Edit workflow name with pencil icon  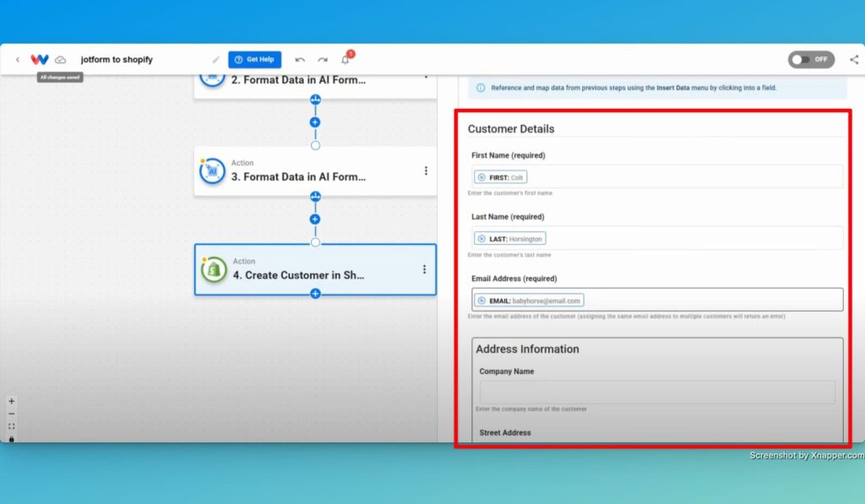(215, 60)
